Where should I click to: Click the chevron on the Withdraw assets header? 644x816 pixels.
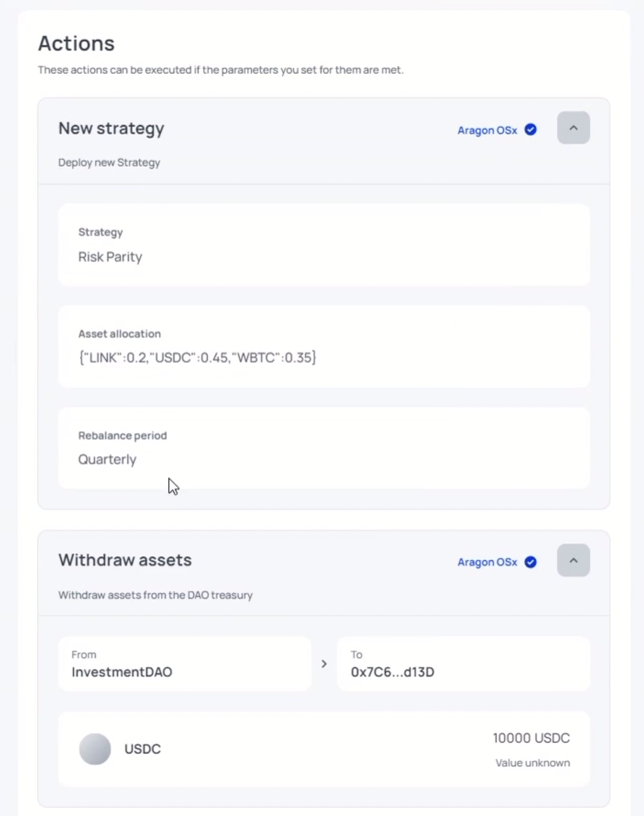tap(573, 560)
